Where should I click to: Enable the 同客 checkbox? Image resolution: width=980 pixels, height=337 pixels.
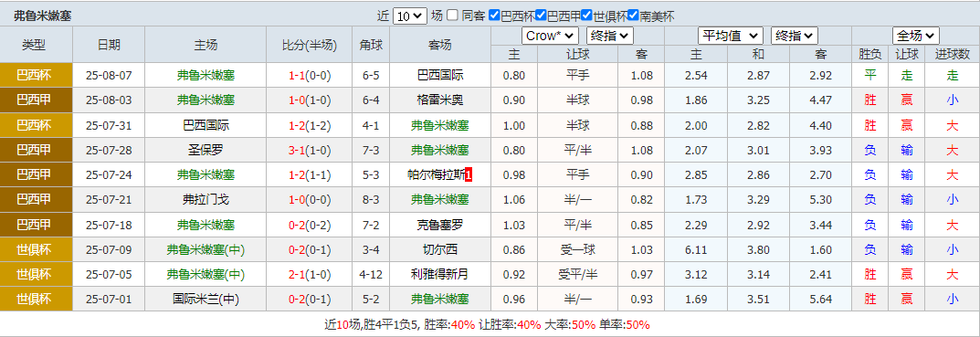pos(453,15)
